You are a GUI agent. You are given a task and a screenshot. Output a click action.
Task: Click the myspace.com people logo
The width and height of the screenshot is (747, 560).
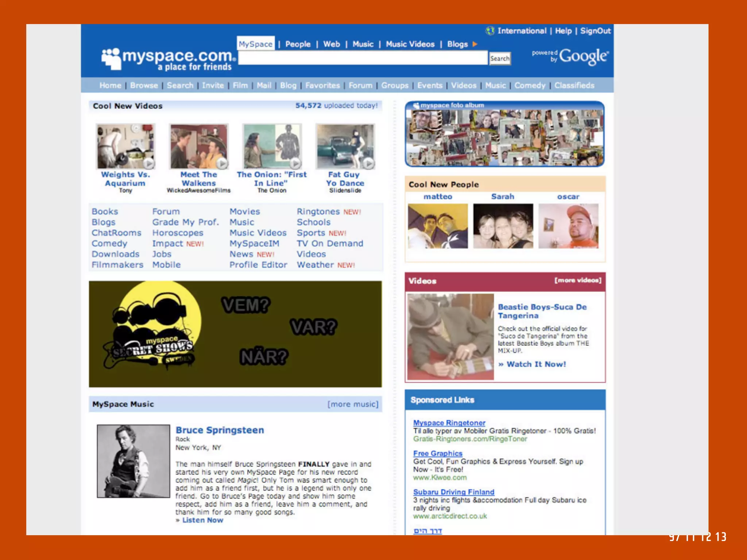pos(111,58)
